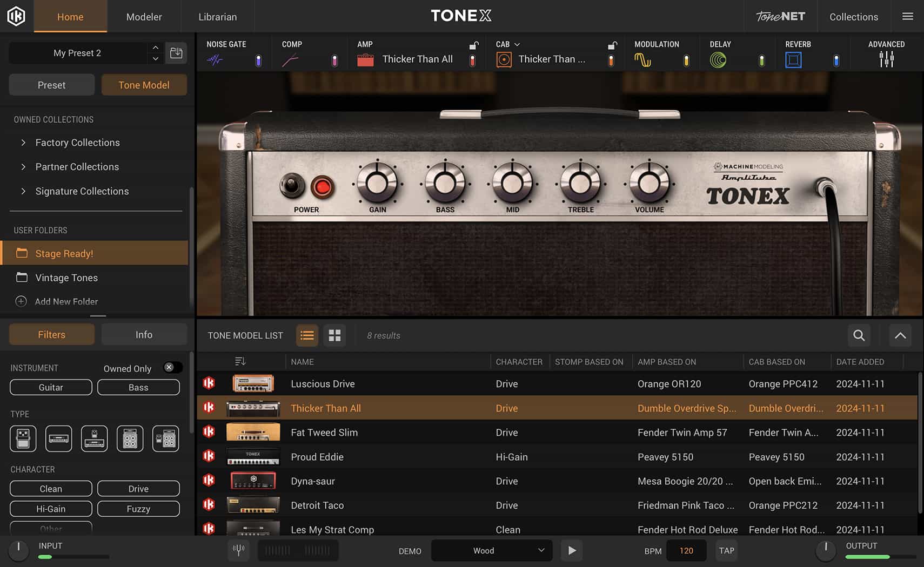Image resolution: width=924 pixels, height=567 pixels.
Task: Switch to the Modeler tab
Action: point(144,16)
